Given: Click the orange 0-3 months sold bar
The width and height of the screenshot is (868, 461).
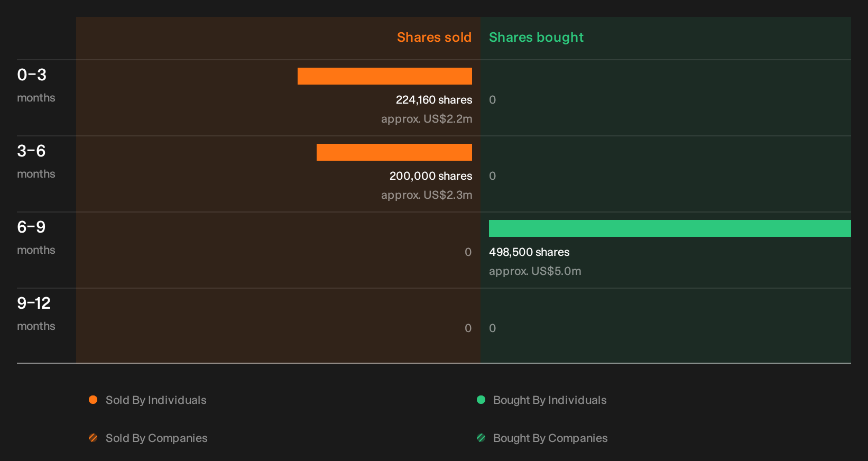Looking at the screenshot, I should (x=385, y=76).
